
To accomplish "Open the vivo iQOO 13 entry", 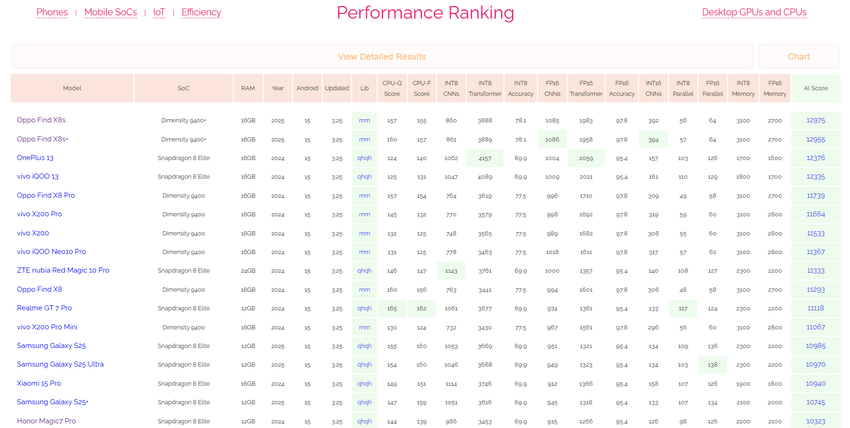I will pos(38,176).
